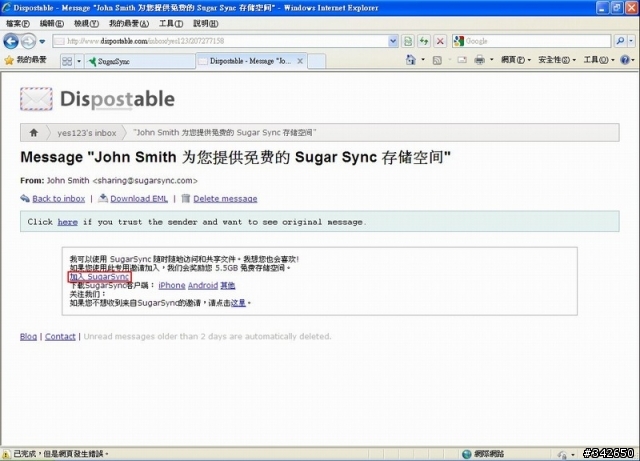640x461 pixels.
Task: Go home via breadcrumb house icon
Action: pos(34,132)
